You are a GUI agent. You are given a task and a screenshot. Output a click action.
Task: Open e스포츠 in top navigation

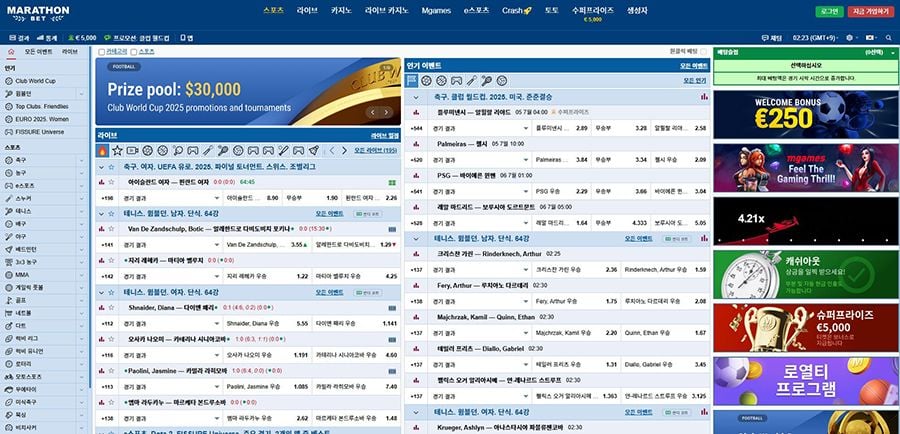click(476, 10)
